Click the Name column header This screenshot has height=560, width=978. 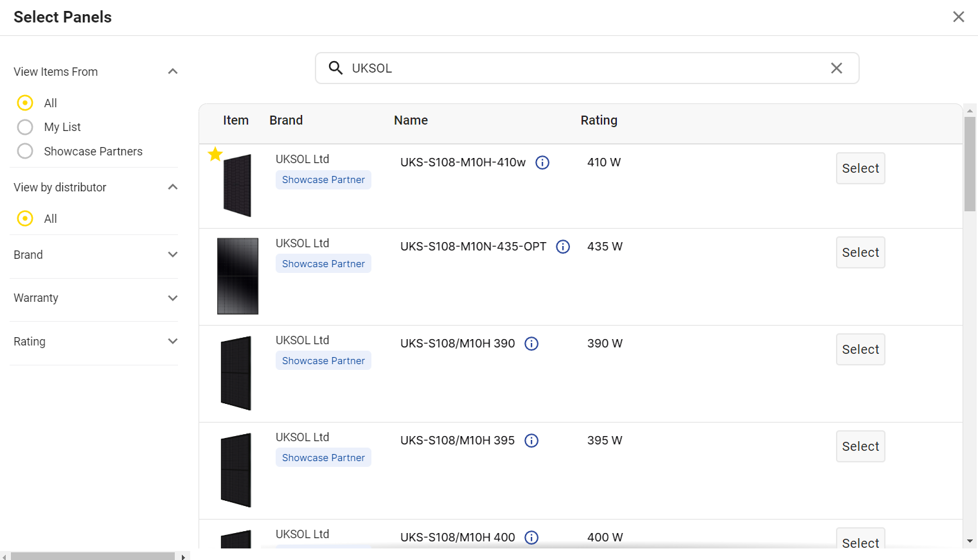411,120
